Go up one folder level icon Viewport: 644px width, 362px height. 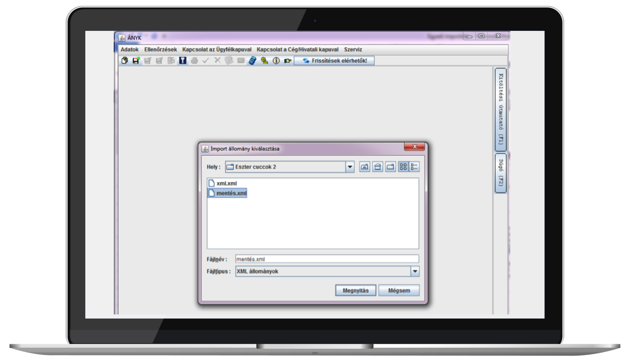coord(365,167)
